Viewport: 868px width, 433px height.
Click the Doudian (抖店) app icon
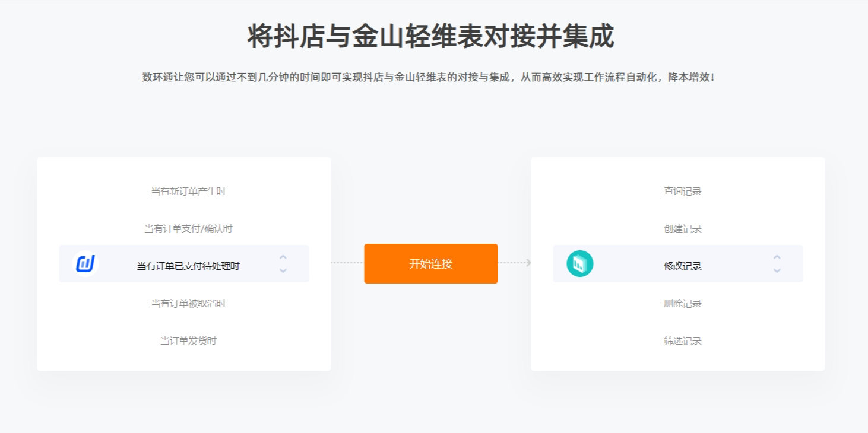point(85,263)
